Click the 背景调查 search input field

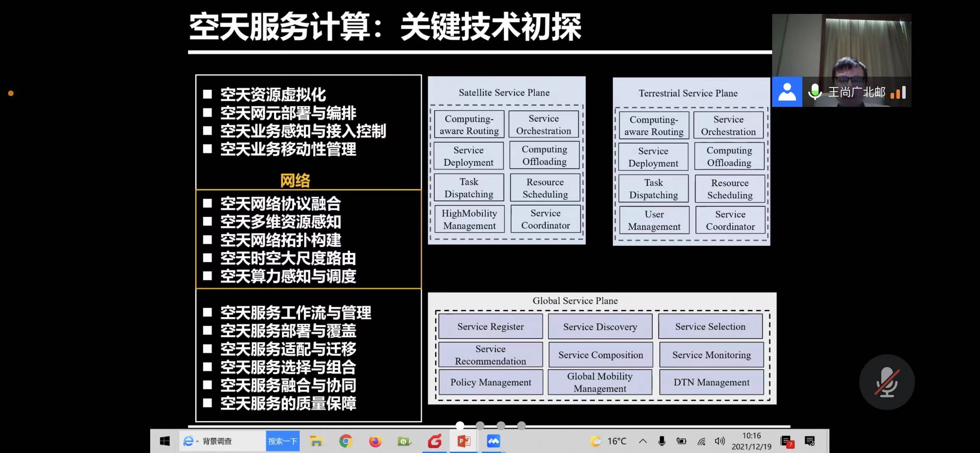coord(232,441)
